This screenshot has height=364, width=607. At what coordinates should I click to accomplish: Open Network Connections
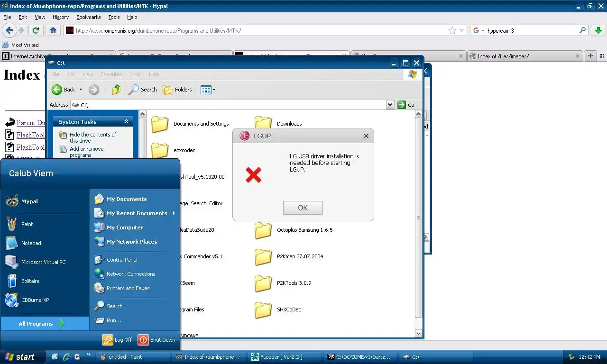click(x=134, y=274)
